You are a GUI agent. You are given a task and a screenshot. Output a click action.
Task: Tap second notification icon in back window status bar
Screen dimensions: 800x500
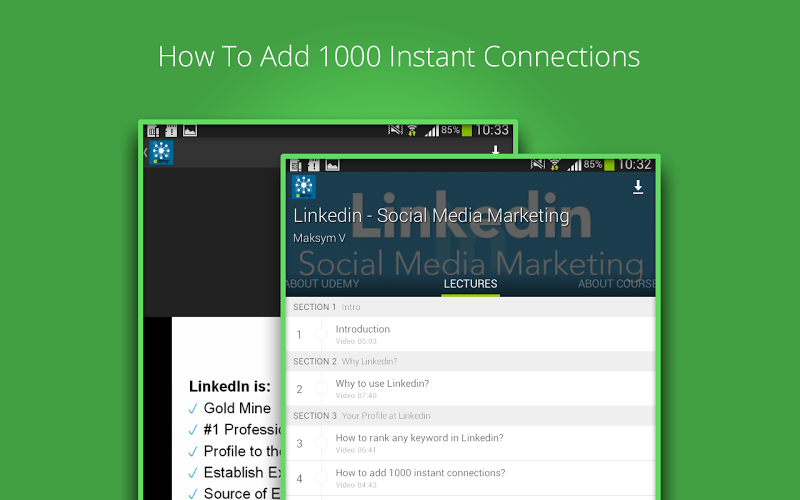[x=171, y=131]
